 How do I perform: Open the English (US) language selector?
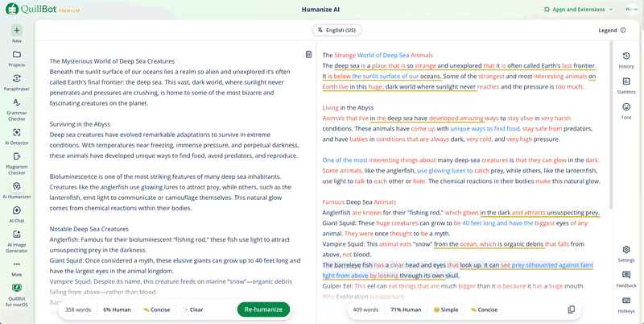tap(336, 30)
